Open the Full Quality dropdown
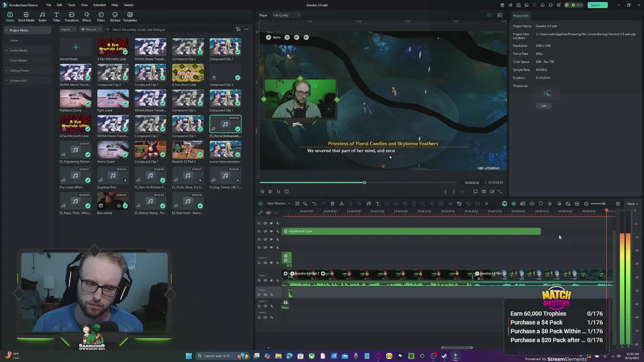The image size is (644, 362). point(286,15)
